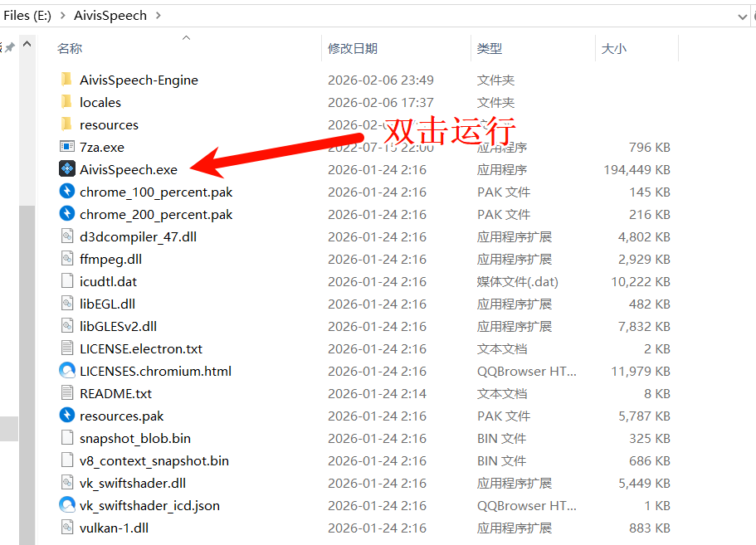The image size is (756, 545).
Task: Select the resources folder icon
Action: click(x=67, y=124)
